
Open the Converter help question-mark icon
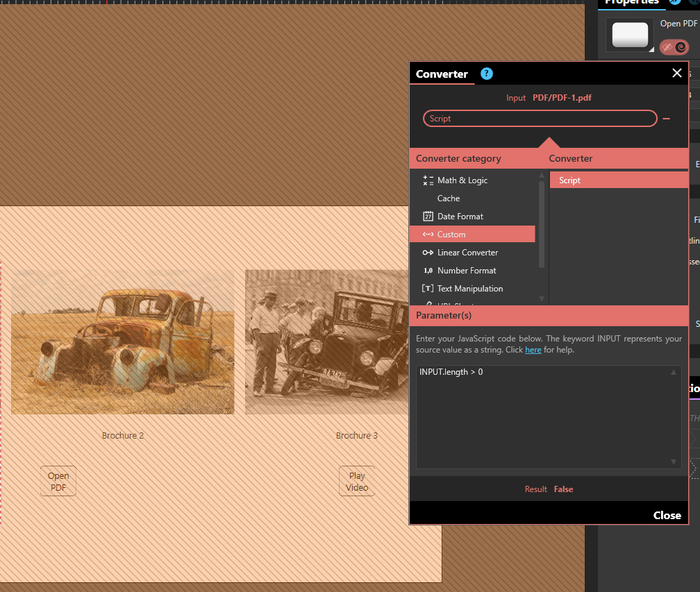pos(487,74)
